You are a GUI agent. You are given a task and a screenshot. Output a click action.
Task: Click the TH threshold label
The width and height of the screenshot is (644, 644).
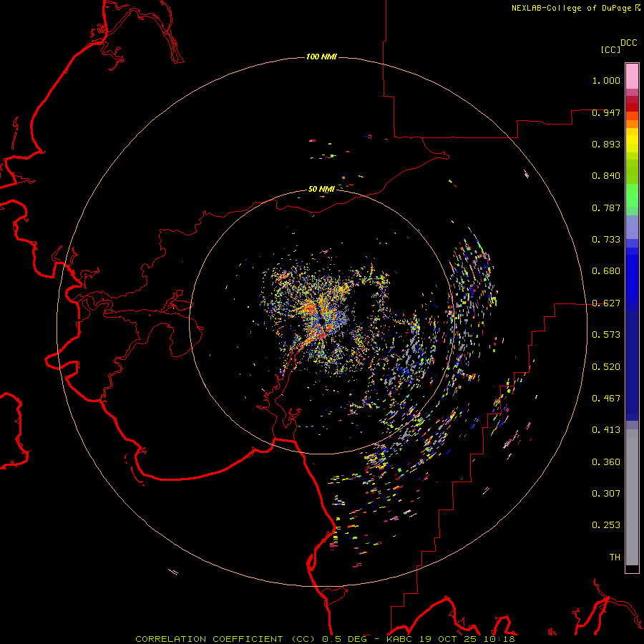tap(615, 557)
